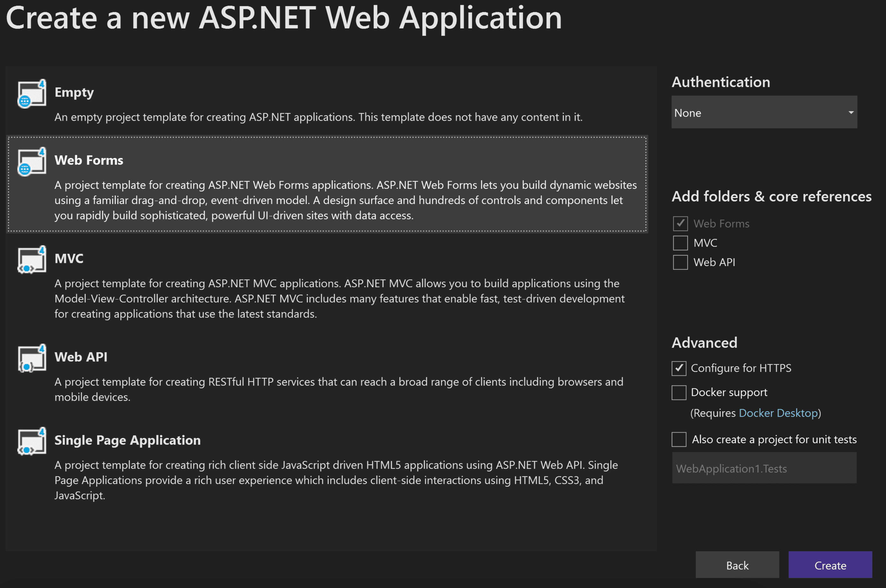The height and width of the screenshot is (588, 886).
Task: Click the Web Forms template icon
Action: [32, 161]
